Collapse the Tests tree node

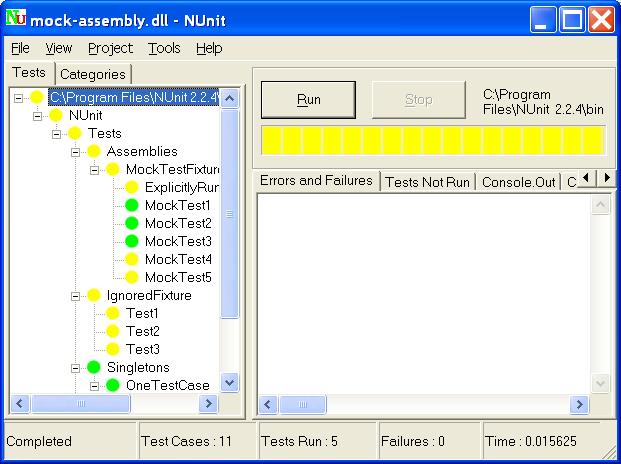click(56, 134)
